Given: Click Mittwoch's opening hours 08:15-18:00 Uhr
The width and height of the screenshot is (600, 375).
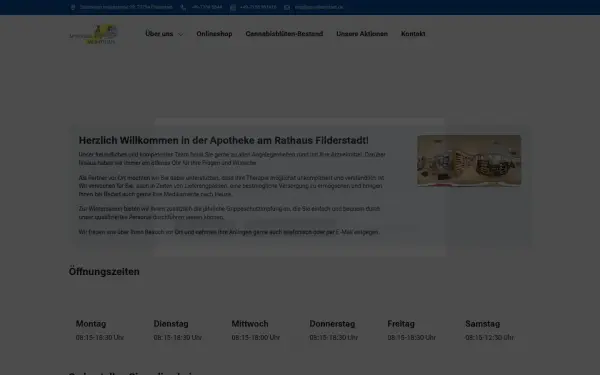Looking at the screenshot, I should click(x=256, y=338).
